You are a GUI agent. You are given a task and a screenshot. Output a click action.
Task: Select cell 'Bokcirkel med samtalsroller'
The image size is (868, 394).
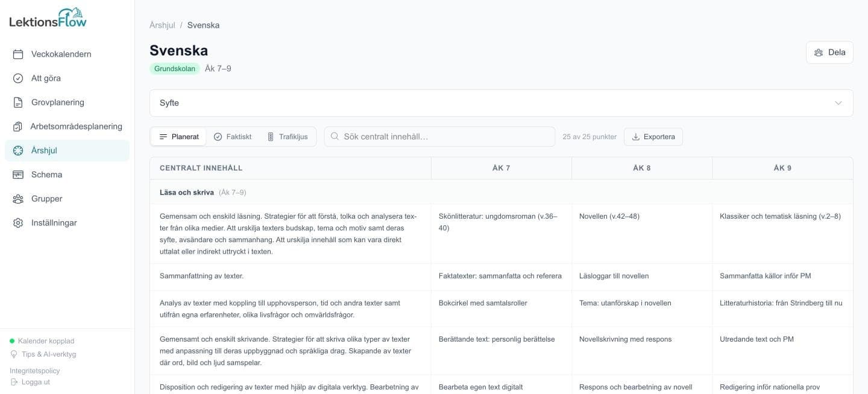pyautogui.click(x=502, y=309)
